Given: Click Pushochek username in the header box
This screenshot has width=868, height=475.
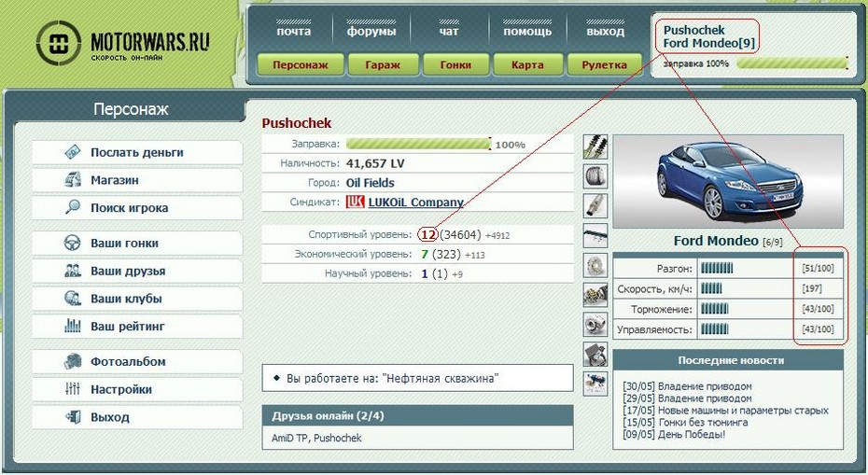Looking at the screenshot, I should coord(693,30).
